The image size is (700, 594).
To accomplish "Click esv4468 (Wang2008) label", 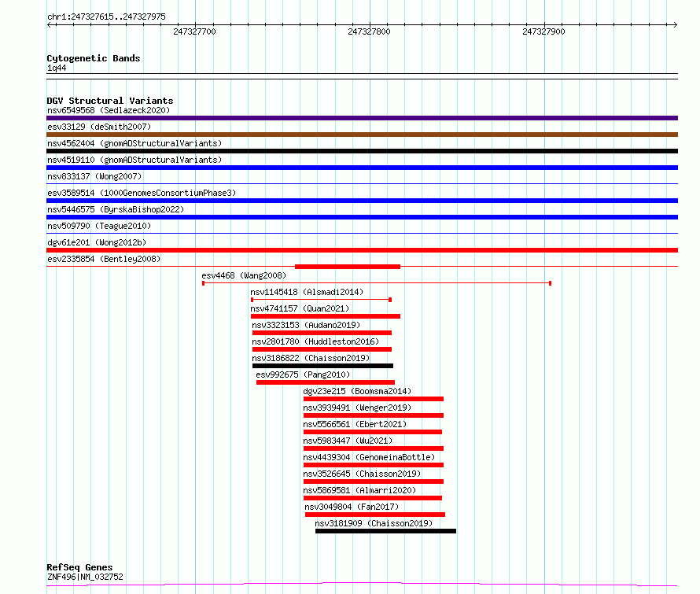I will [x=244, y=275].
